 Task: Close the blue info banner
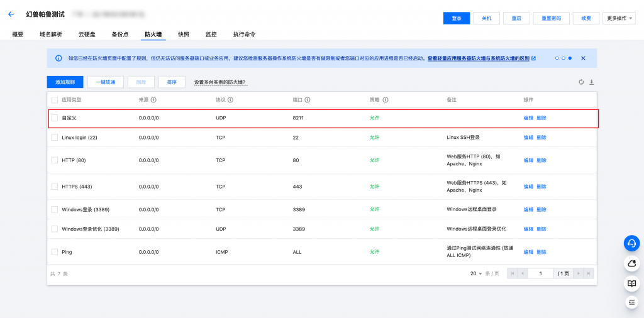click(583, 58)
